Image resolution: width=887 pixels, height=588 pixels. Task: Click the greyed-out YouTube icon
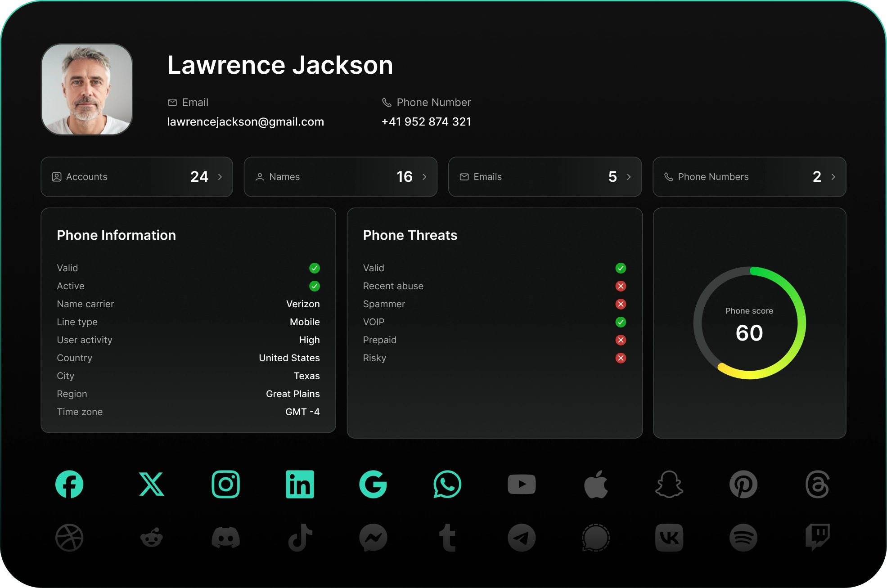(522, 484)
